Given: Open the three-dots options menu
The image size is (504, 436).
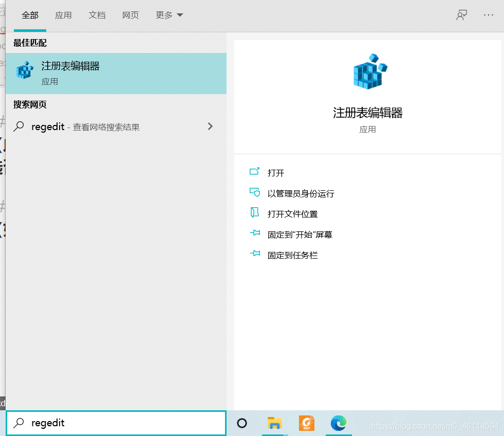Looking at the screenshot, I should pyautogui.click(x=488, y=15).
